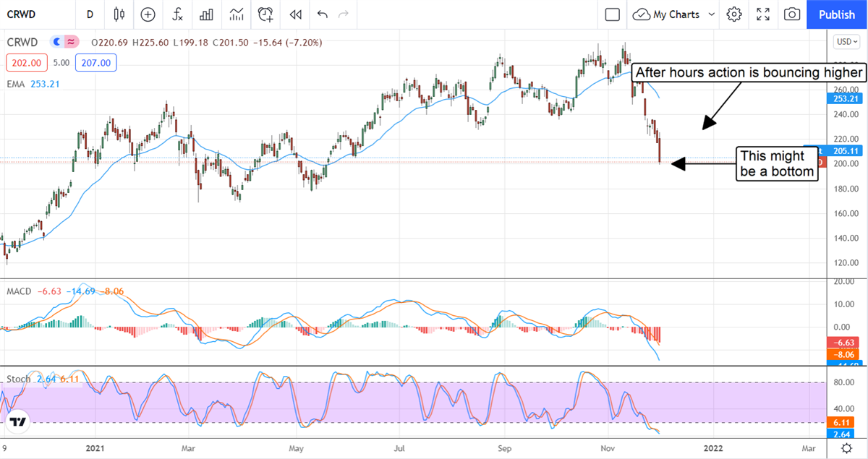Viewport: 868px width, 459px height.
Task: Click the 10.00 MACD axis label
Action: click(843, 304)
